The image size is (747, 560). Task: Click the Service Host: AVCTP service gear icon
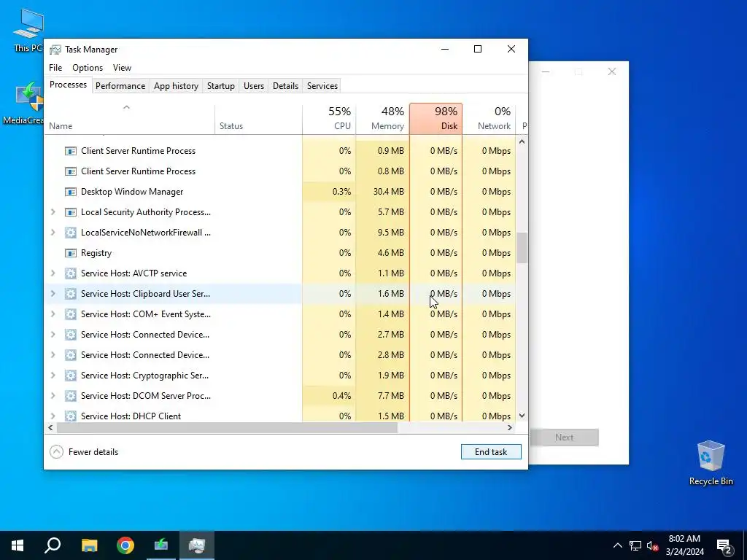tap(71, 274)
